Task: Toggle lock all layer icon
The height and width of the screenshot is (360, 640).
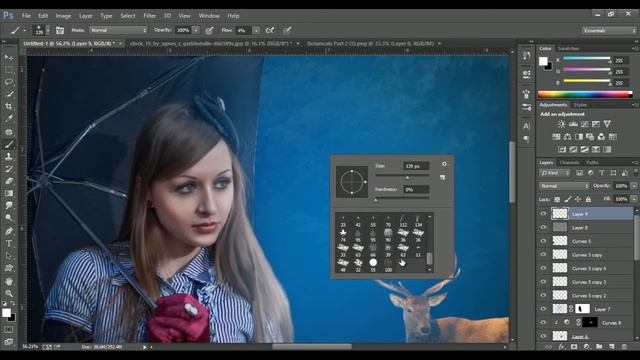Action: [588, 199]
